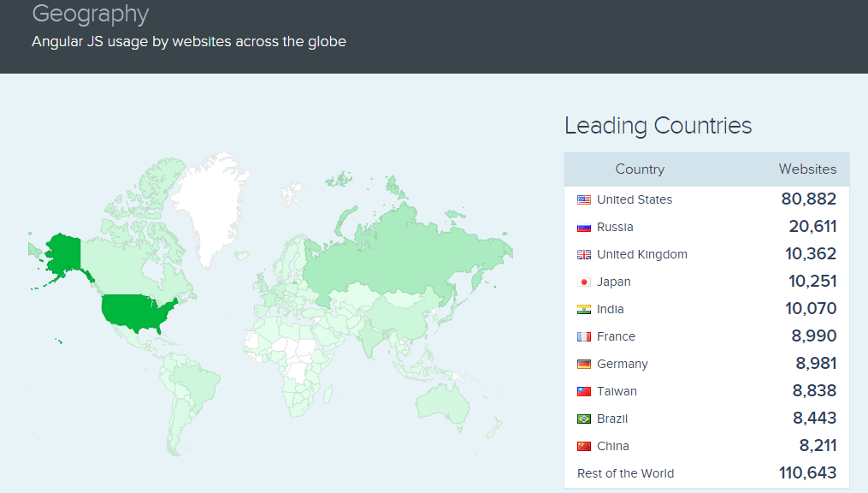Click the United States on the map

[x=137, y=312]
